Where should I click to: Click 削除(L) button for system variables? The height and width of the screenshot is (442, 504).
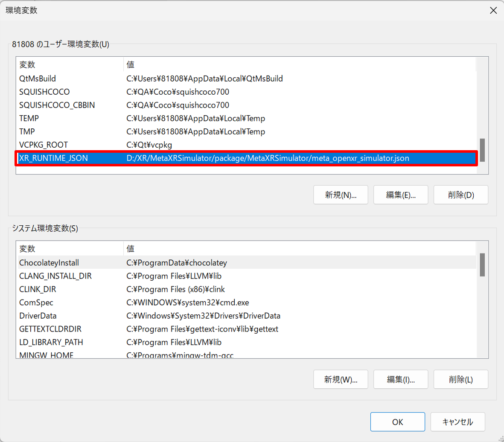pos(461,379)
